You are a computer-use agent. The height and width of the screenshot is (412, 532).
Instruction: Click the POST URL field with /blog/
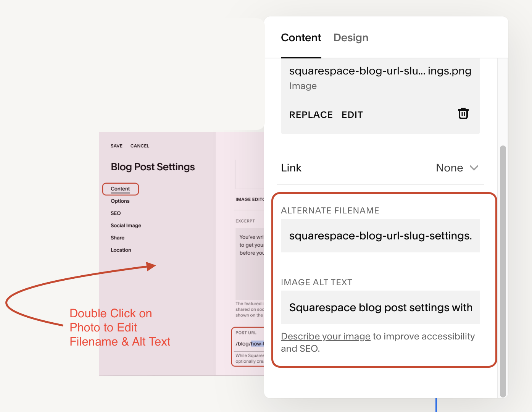click(250, 344)
